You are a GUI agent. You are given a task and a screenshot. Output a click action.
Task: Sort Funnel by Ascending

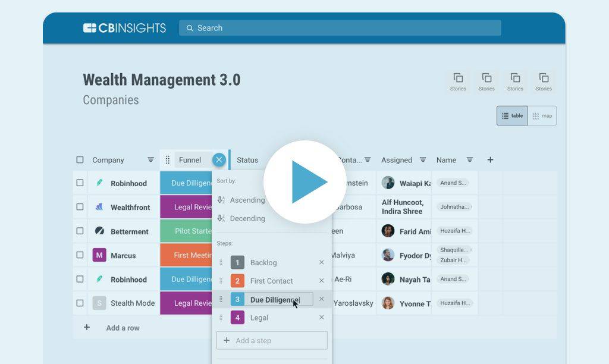click(246, 200)
